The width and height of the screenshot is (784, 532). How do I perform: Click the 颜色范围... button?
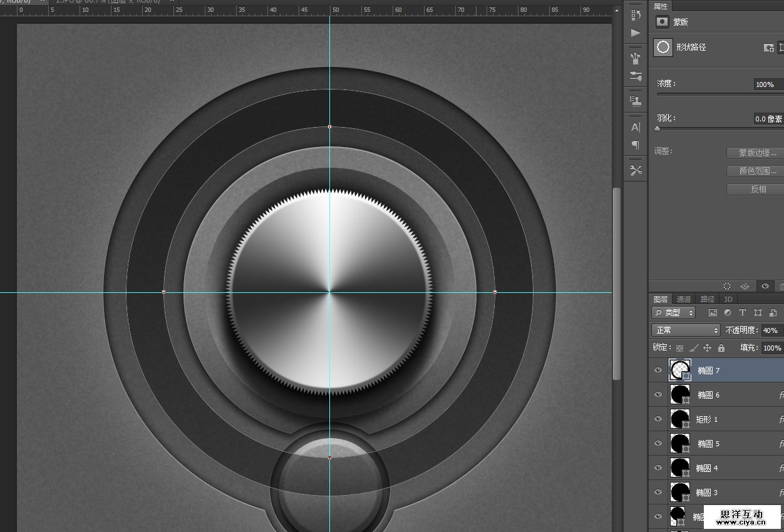(x=757, y=171)
